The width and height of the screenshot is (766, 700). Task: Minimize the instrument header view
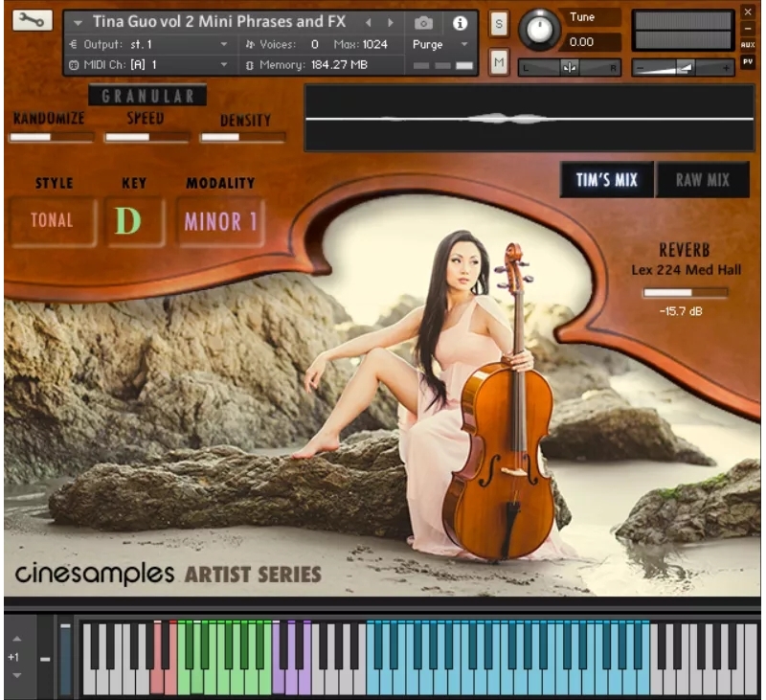pyautogui.click(x=748, y=29)
